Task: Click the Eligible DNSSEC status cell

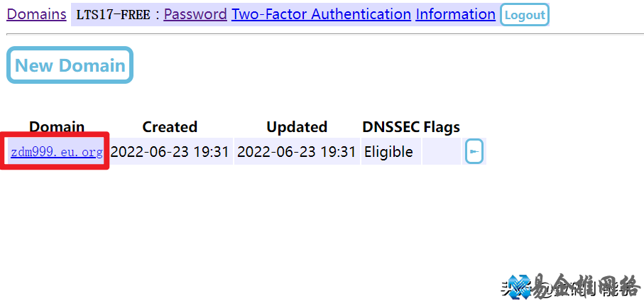Action: 388,152
